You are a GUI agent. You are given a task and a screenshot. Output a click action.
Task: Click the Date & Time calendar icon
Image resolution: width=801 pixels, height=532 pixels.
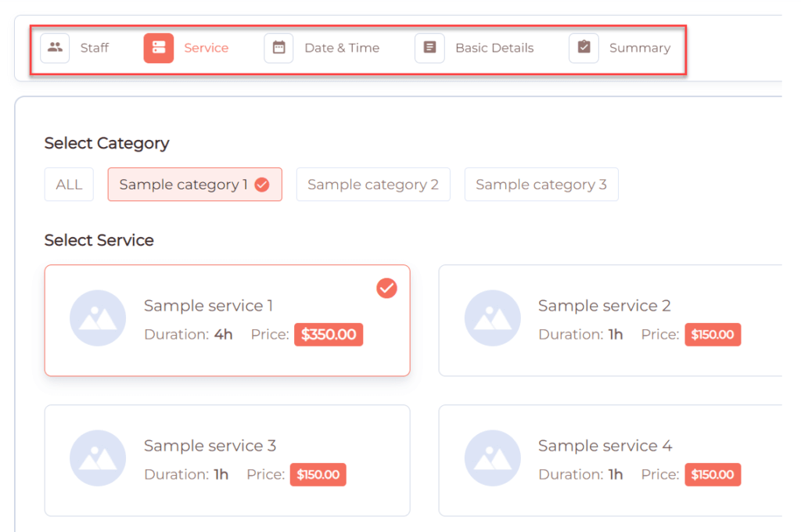(278, 48)
